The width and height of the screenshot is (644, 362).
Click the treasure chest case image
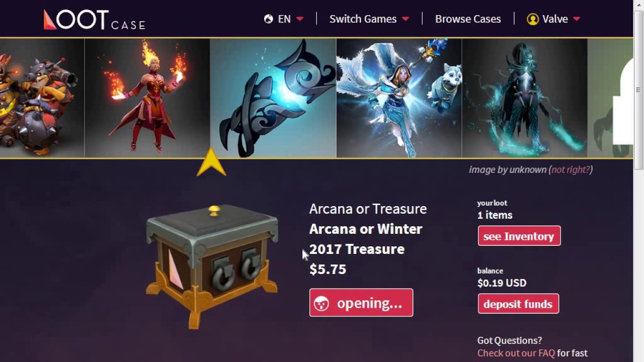[x=212, y=266]
